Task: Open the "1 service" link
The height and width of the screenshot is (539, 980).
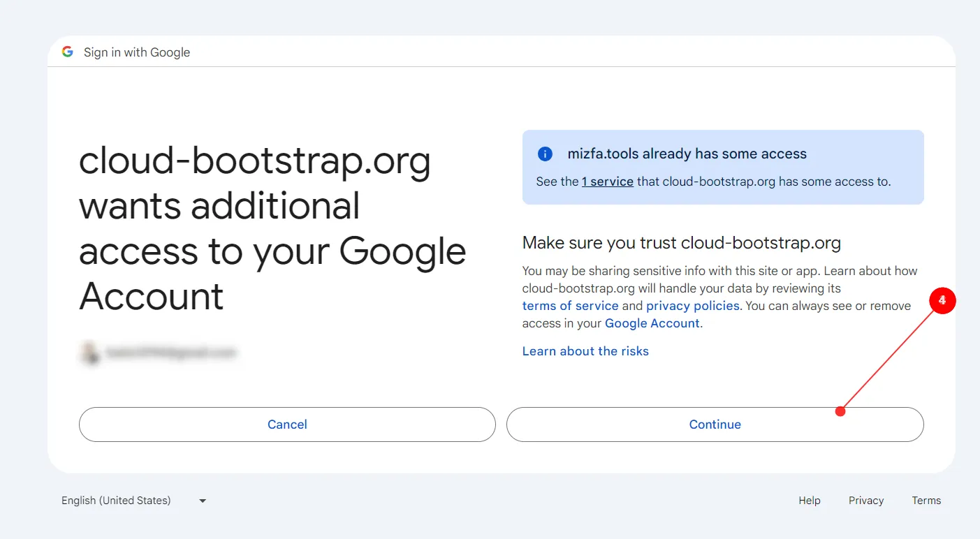Action: 608,182
